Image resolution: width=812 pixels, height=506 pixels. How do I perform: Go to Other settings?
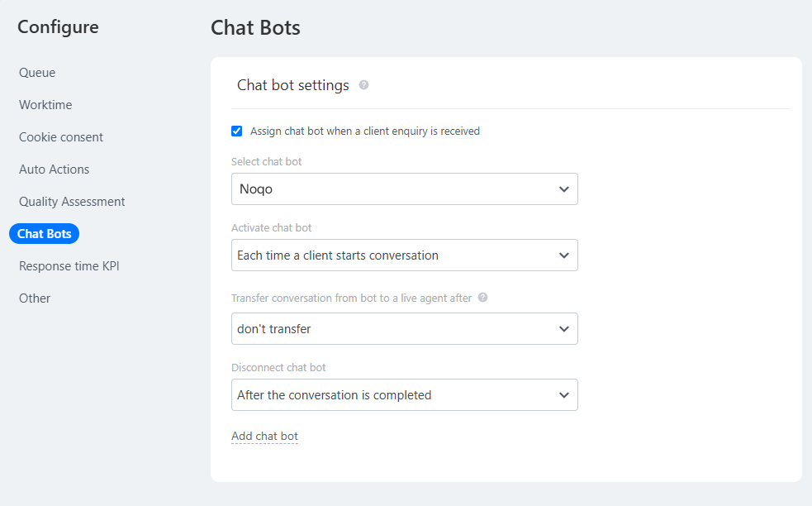35,298
